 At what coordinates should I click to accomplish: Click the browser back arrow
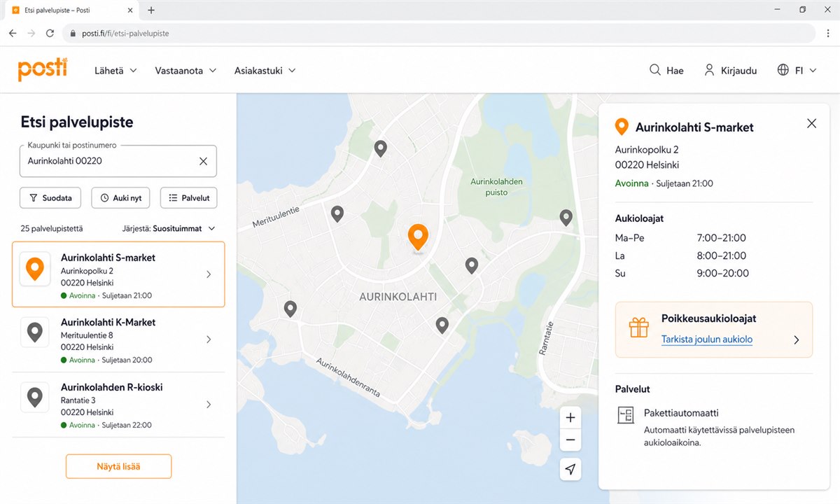click(x=13, y=33)
